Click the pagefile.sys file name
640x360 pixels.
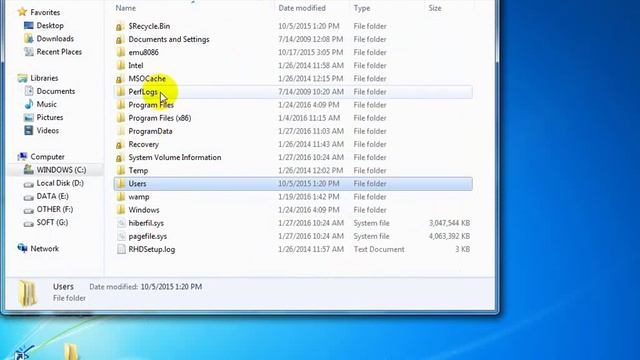(147, 236)
